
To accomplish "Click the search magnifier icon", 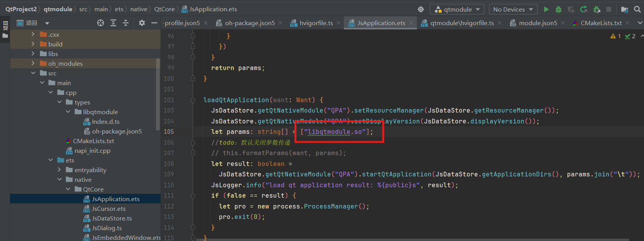I will [x=637, y=9].
